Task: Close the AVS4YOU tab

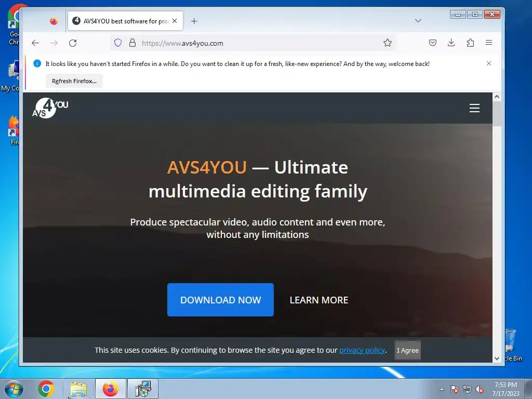Action: point(175,21)
